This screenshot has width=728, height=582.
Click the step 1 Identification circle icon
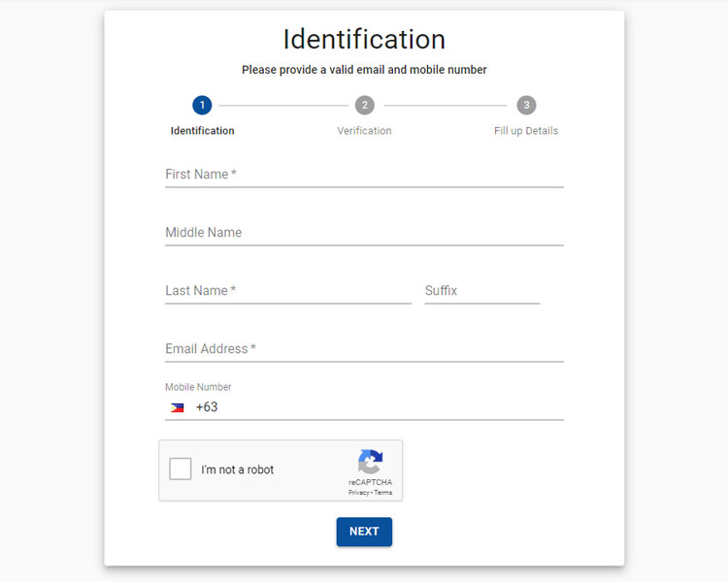point(202,106)
